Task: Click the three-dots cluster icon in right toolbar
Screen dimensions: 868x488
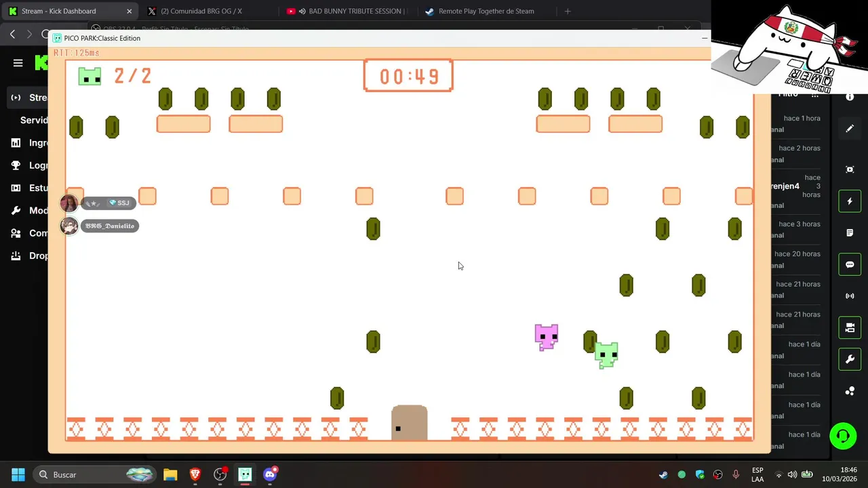Action: tap(850, 391)
